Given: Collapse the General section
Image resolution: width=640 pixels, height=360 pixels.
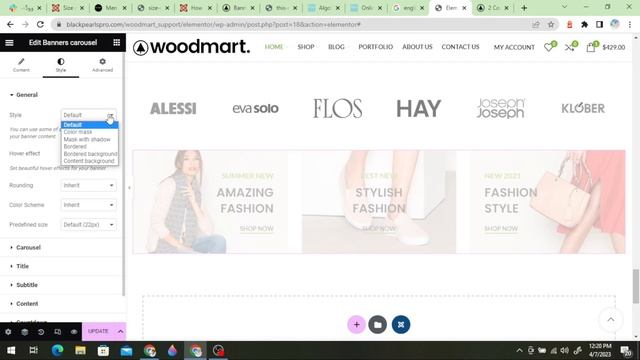Looking at the screenshot, I should [24, 95].
